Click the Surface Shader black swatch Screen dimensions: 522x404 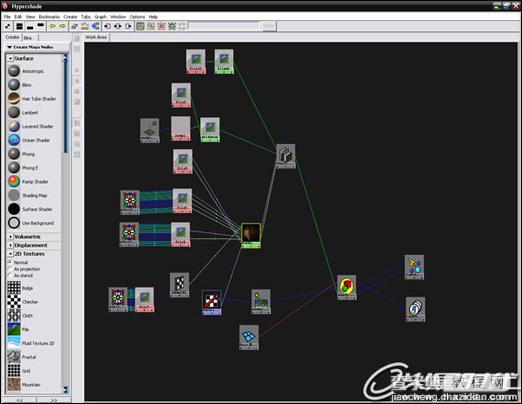click(x=14, y=209)
